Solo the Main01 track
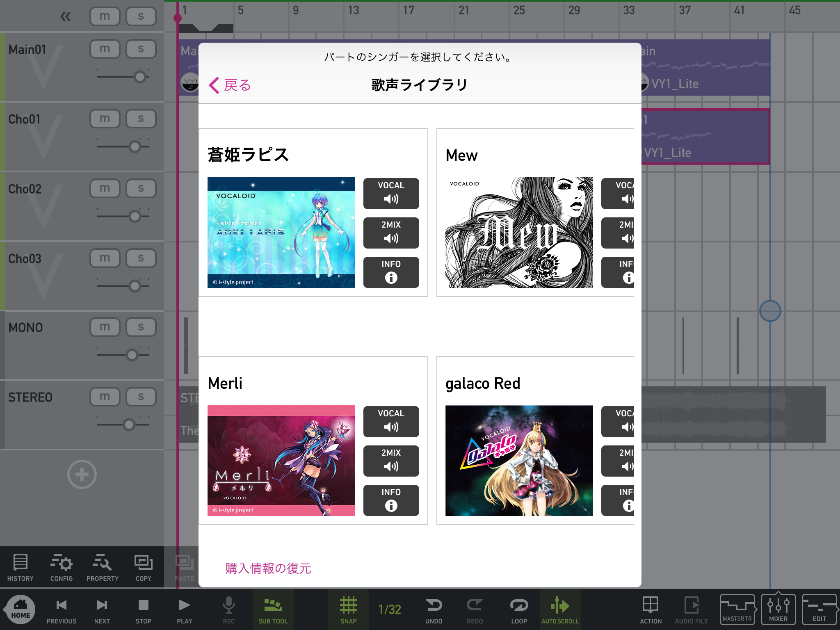The height and width of the screenshot is (630, 840). tap(141, 49)
